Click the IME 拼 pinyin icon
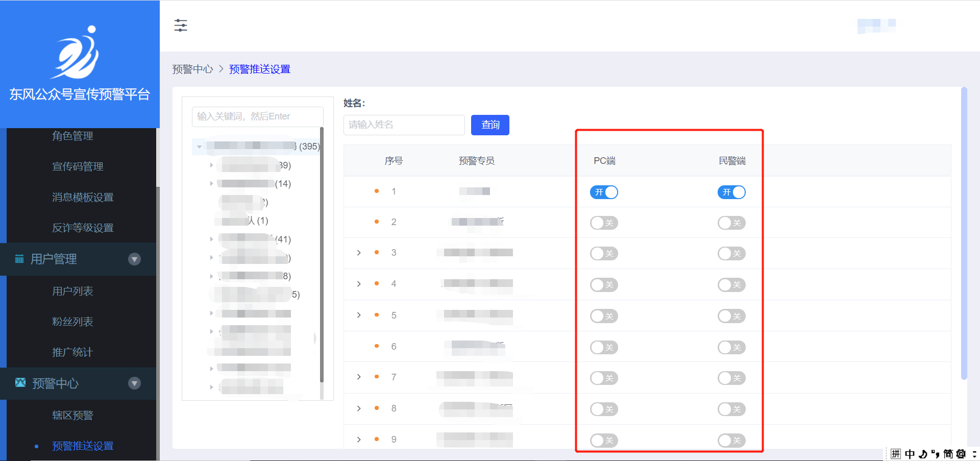 (x=896, y=454)
